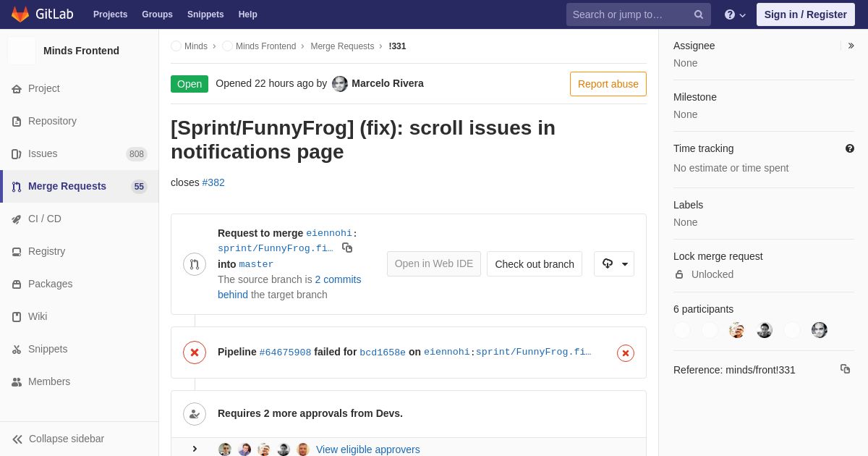Open Help in top navbar
868x456 pixels.
(x=248, y=14)
